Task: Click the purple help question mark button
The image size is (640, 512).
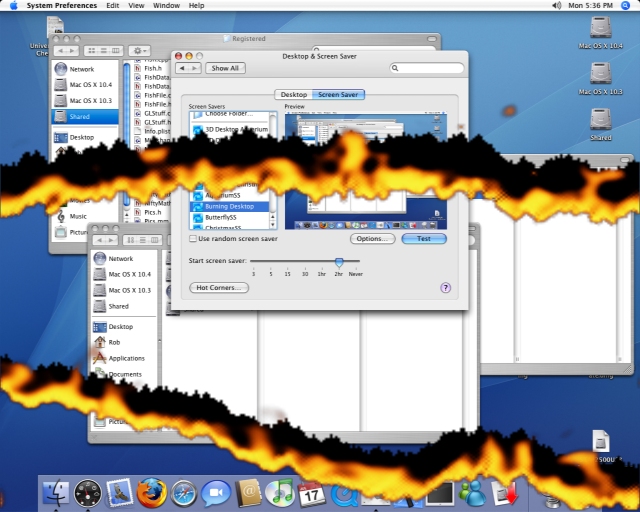Action: (x=445, y=288)
